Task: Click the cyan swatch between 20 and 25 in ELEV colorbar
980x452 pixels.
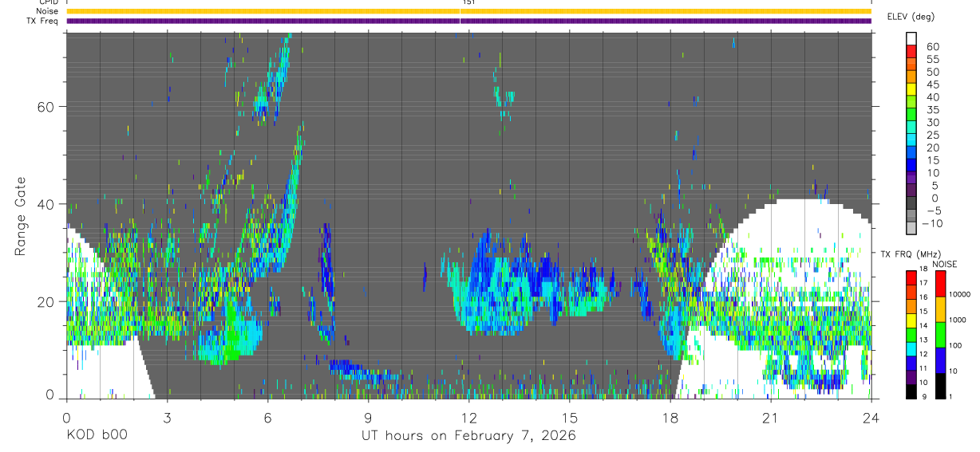Action: pyautogui.click(x=911, y=141)
